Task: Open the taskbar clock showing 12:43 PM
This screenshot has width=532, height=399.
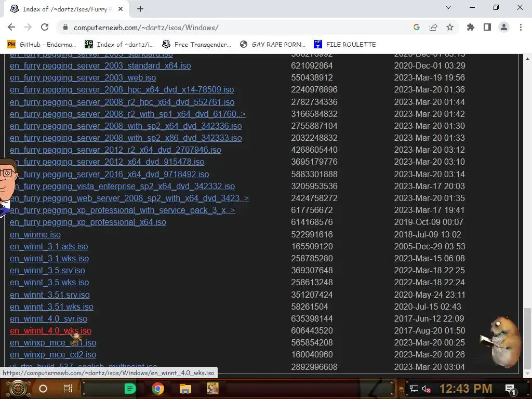Action: click(466, 389)
